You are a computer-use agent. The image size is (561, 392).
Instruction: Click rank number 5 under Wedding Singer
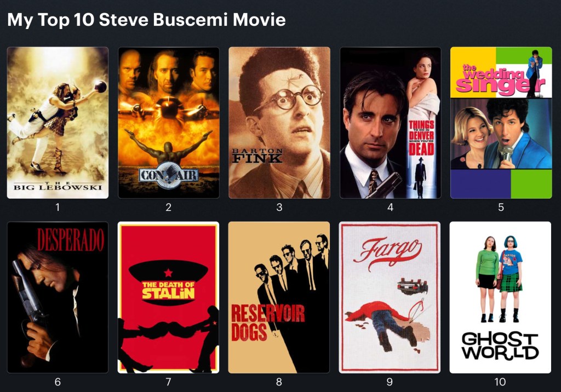pyautogui.click(x=501, y=207)
